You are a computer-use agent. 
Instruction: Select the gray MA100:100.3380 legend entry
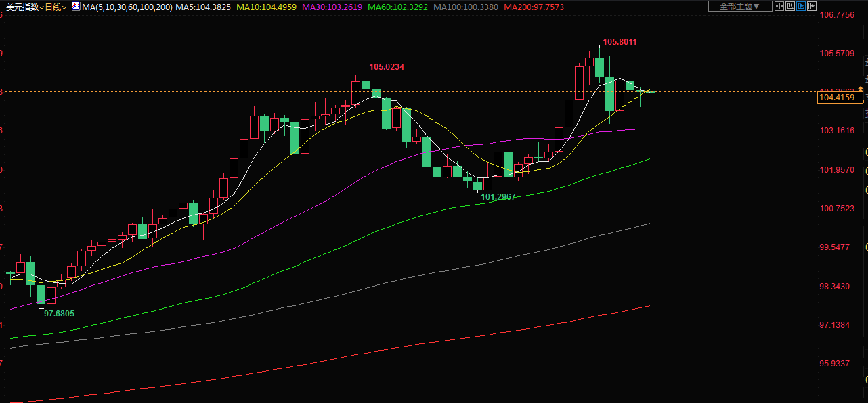466,7
